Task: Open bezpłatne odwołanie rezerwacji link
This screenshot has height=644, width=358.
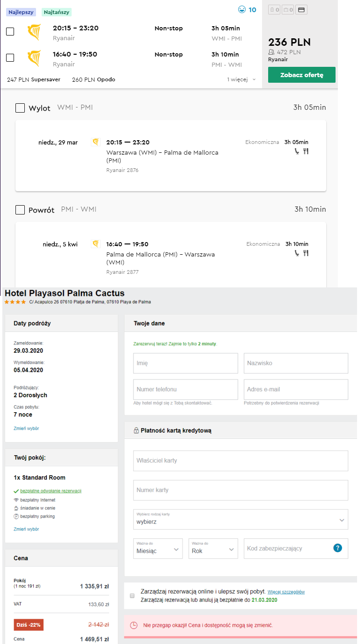Action: click(x=51, y=491)
